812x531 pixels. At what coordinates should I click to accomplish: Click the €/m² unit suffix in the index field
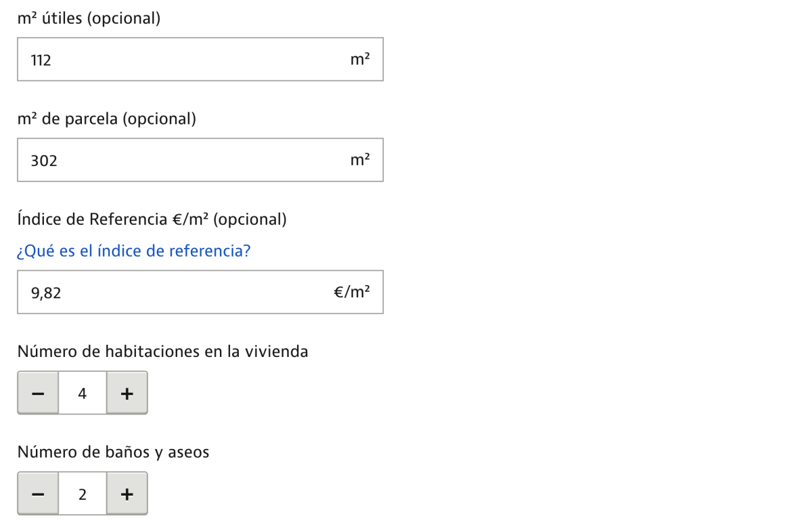(352, 292)
